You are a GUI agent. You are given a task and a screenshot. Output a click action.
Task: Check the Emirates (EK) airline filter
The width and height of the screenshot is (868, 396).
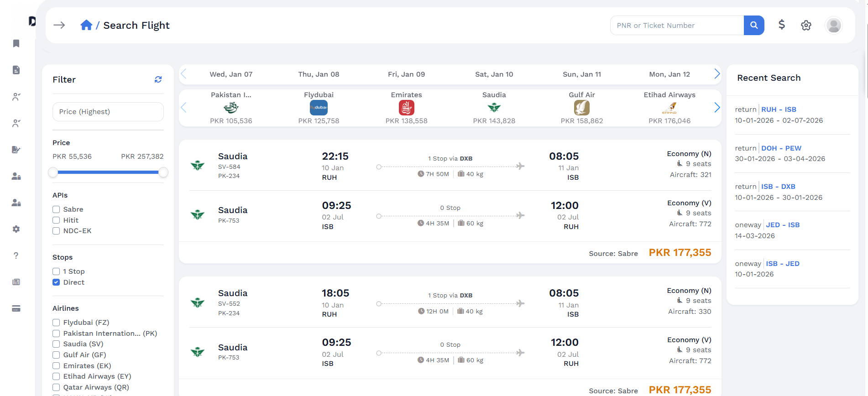(56, 366)
